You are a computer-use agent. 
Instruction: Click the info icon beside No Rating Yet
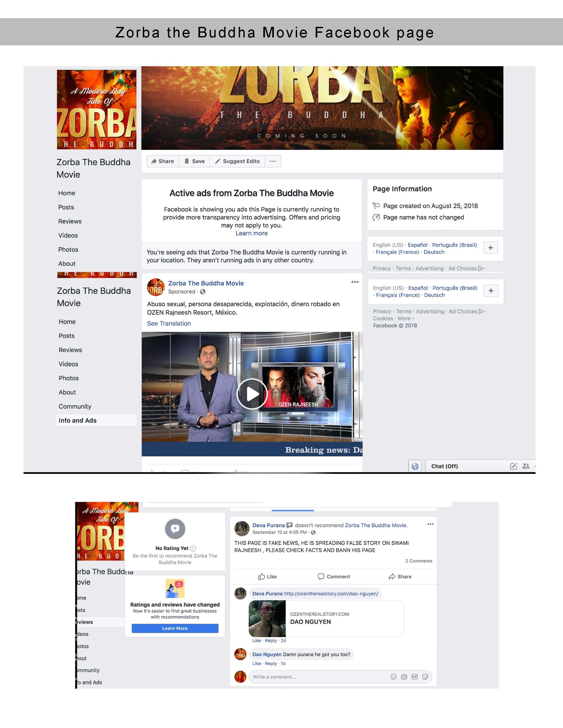(193, 548)
